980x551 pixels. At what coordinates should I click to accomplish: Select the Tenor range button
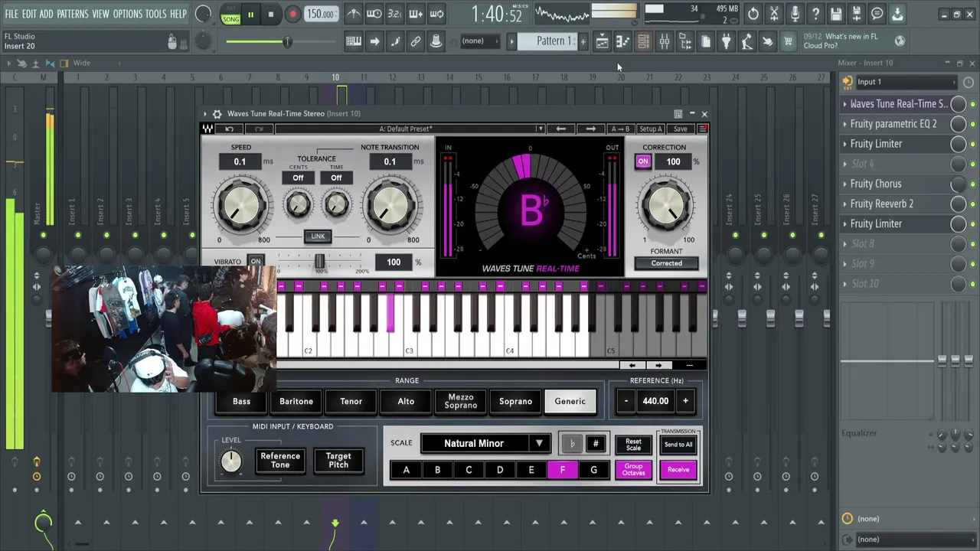pos(351,401)
